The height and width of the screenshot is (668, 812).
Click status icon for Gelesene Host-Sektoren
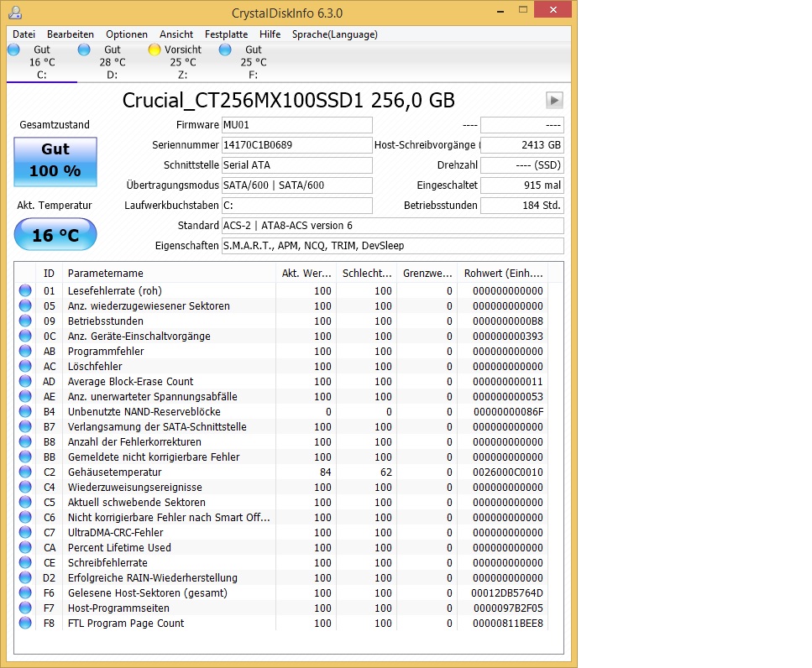pyautogui.click(x=25, y=592)
